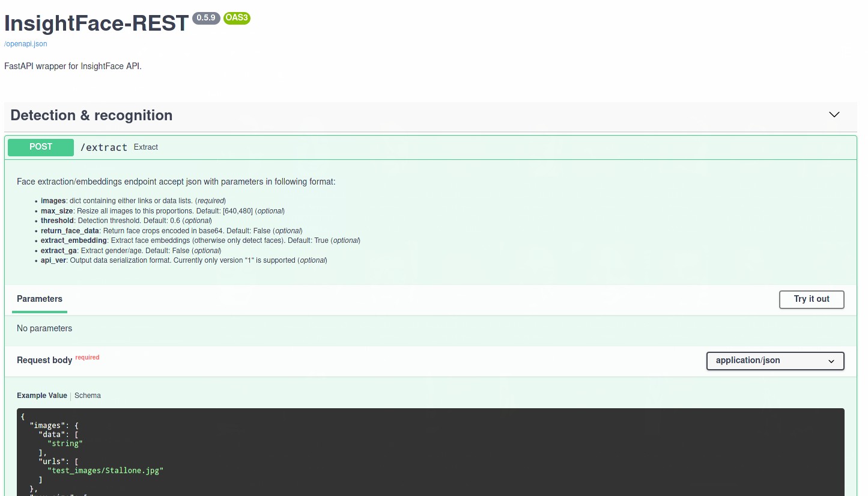Click the /extract path text
Image resolution: width=868 pixels, height=496 pixels.
(104, 147)
